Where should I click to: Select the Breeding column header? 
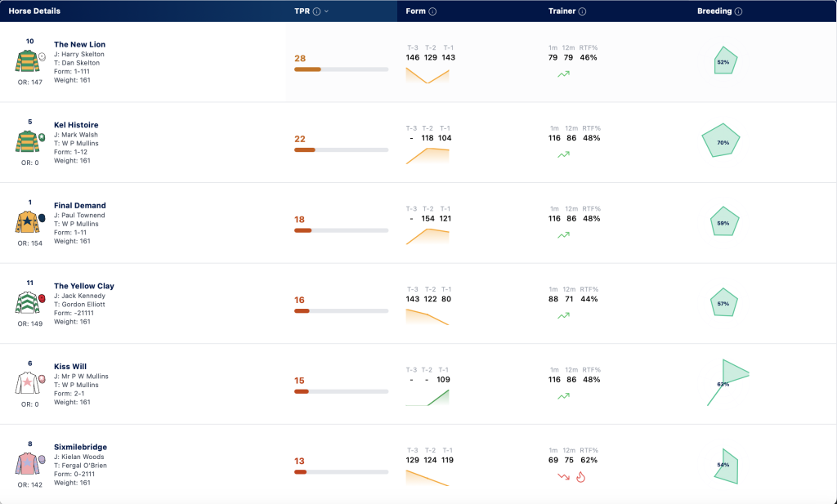click(x=714, y=11)
